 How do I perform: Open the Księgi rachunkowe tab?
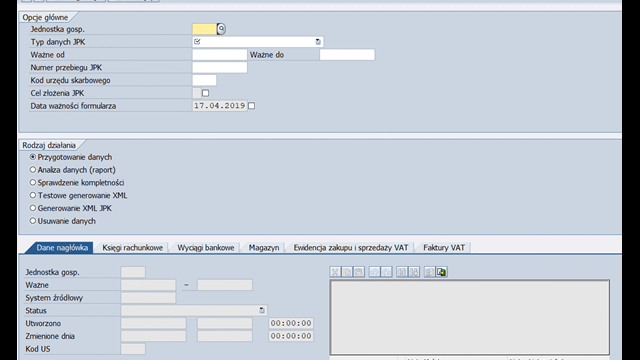pos(132,248)
